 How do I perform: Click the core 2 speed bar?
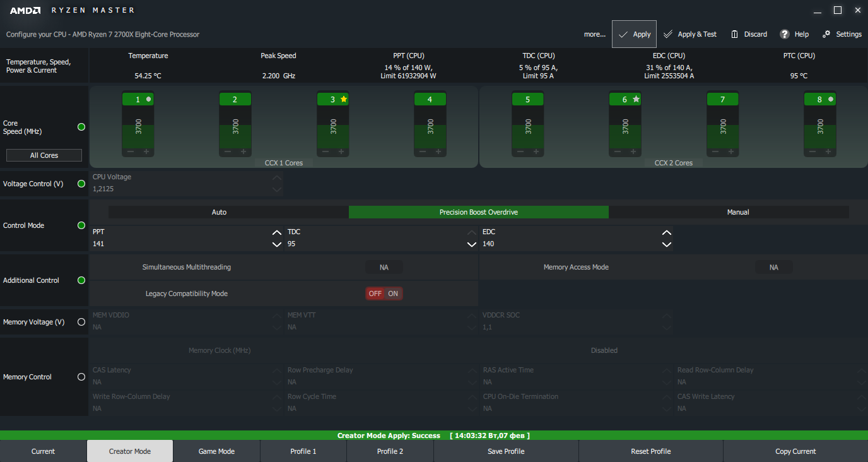click(235, 127)
